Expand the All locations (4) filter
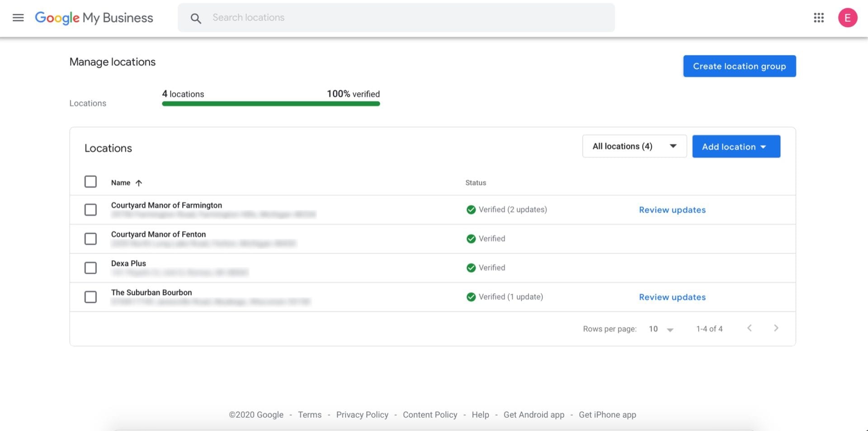 [634, 146]
